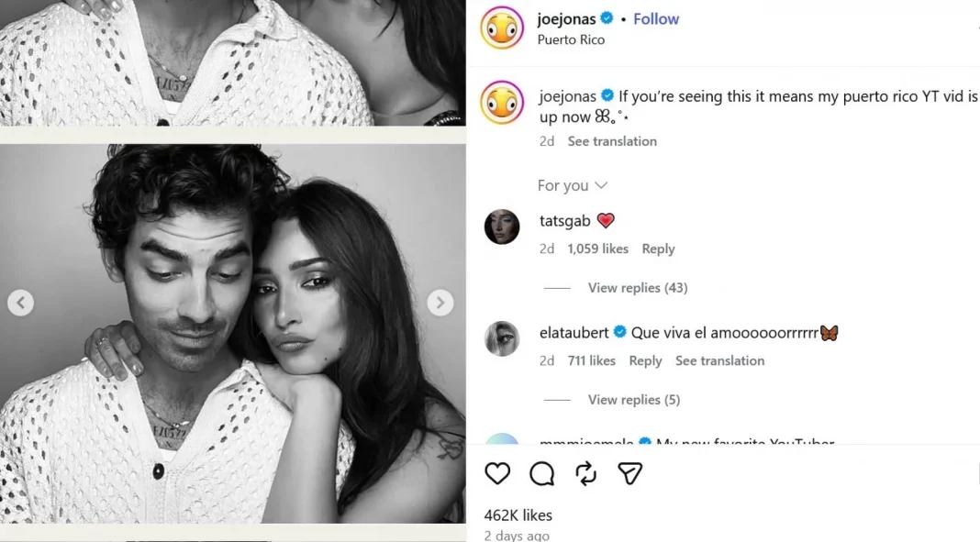Screen dimensions: 980x542
Task: Go to previous photo arrow
Action: (x=20, y=303)
